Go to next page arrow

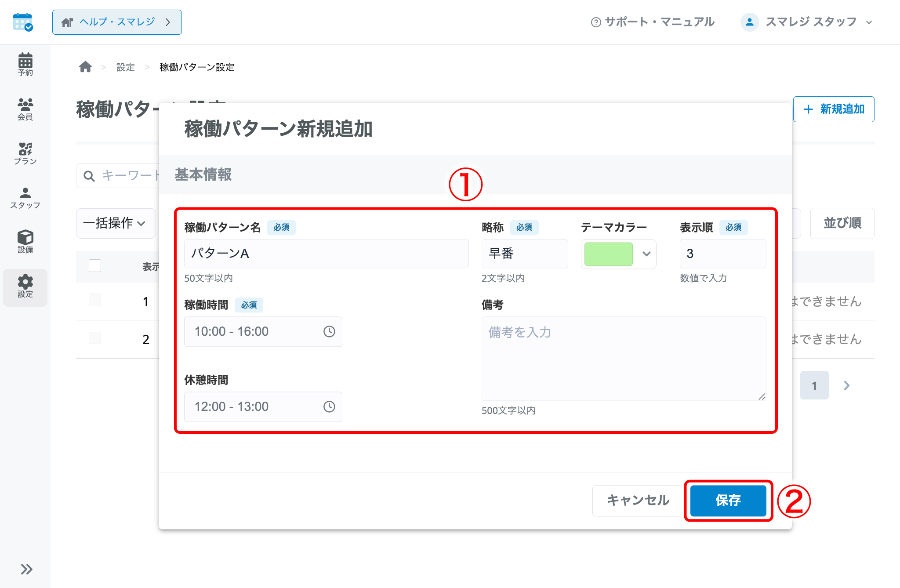847,385
